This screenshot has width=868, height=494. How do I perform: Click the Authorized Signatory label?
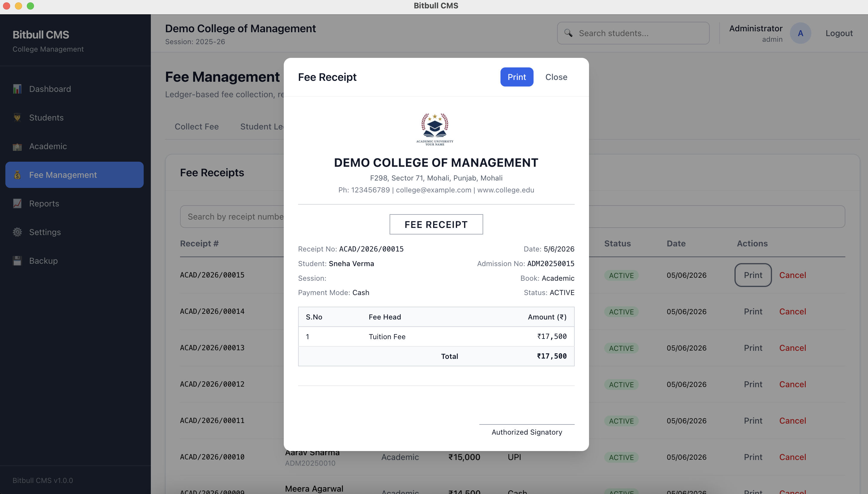[x=527, y=432]
